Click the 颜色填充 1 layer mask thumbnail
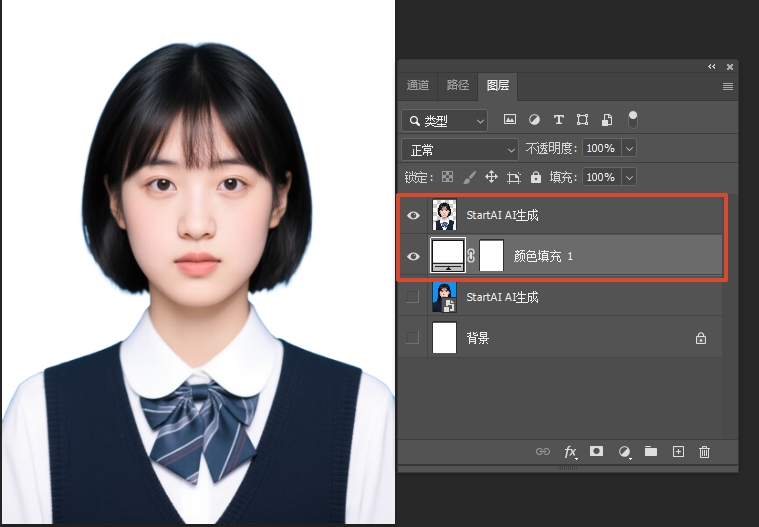 click(491, 255)
